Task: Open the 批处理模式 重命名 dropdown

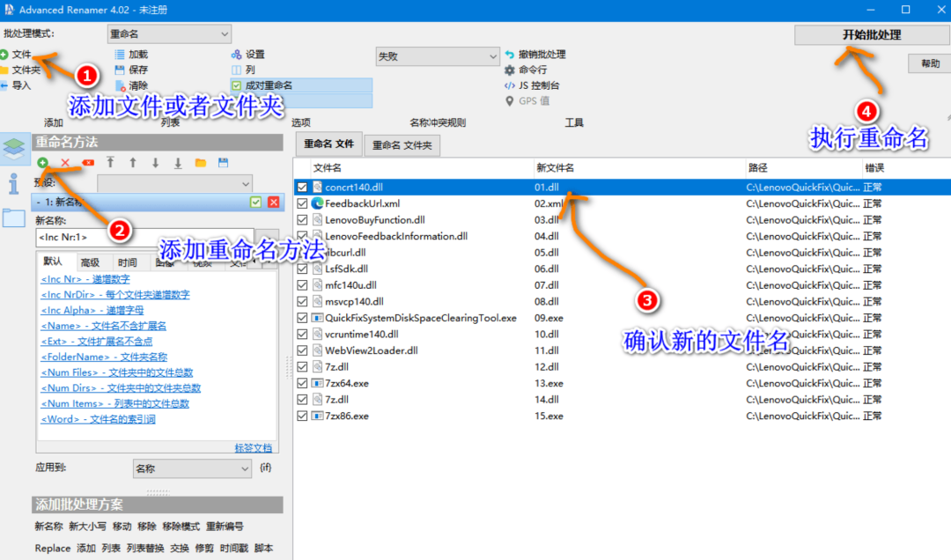Action: tap(169, 34)
